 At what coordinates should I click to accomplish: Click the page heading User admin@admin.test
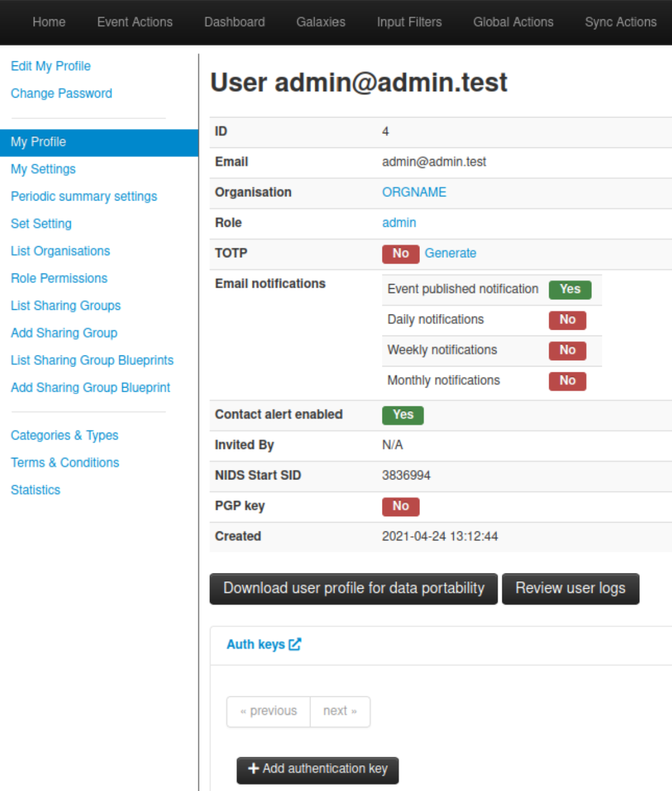pos(359,82)
